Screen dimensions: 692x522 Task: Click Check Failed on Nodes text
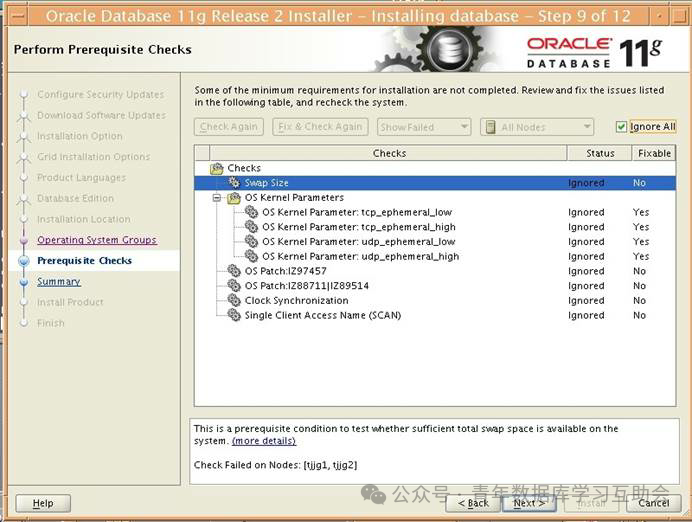point(275,465)
